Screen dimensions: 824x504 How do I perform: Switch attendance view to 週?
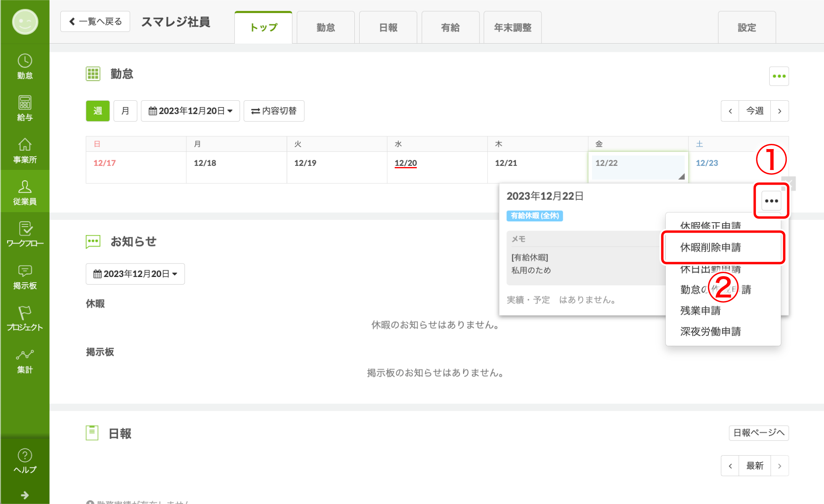coord(98,111)
